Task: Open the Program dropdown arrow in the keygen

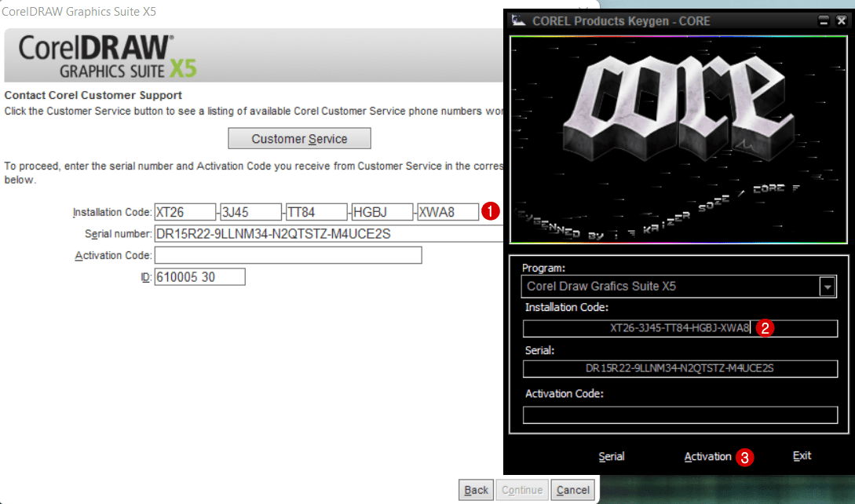Action: 828,287
